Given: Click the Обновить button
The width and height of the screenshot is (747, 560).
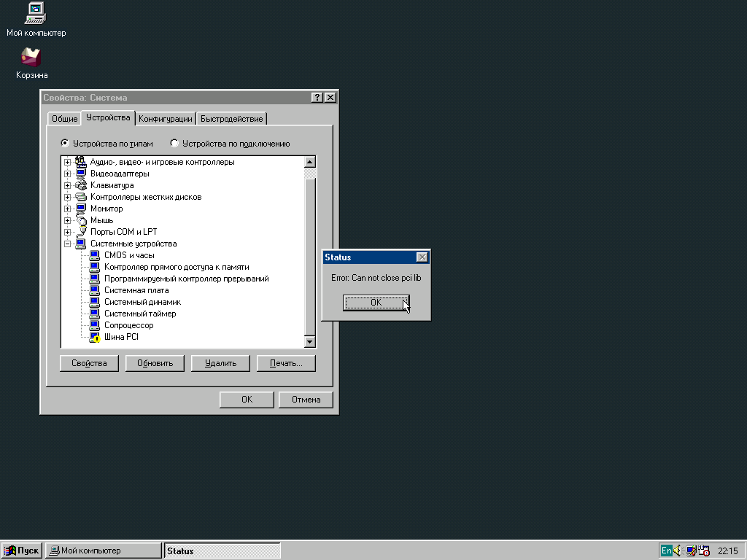Looking at the screenshot, I should coord(155,363).
